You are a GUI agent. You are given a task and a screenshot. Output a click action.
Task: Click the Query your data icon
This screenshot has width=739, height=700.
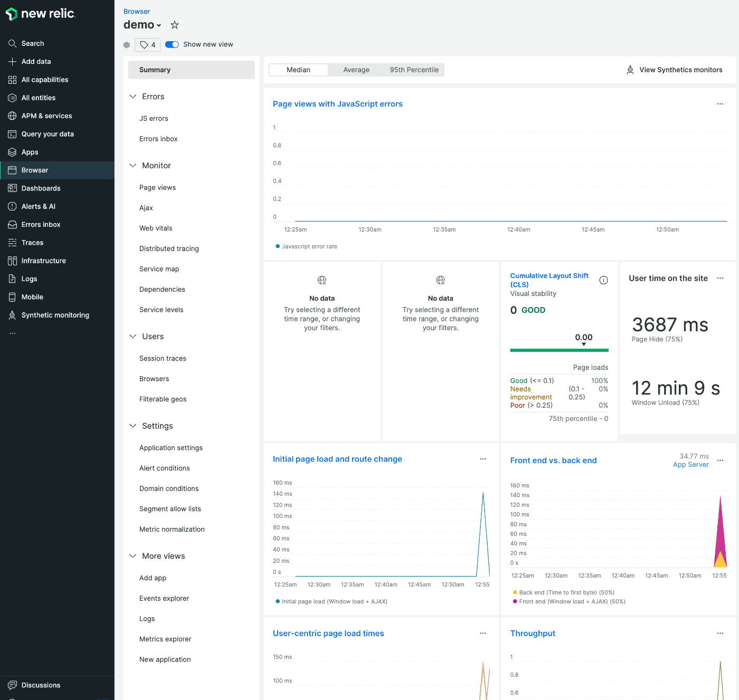12,134
